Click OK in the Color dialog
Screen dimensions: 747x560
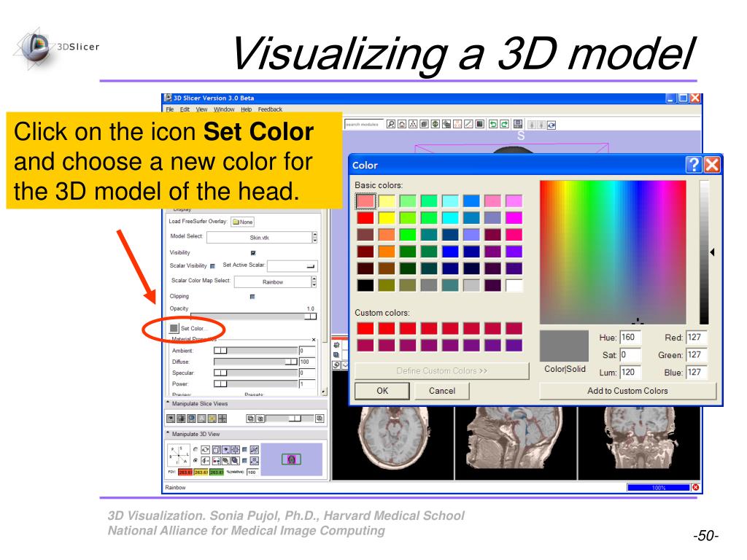pyautogui.click(x=382, y=391)
